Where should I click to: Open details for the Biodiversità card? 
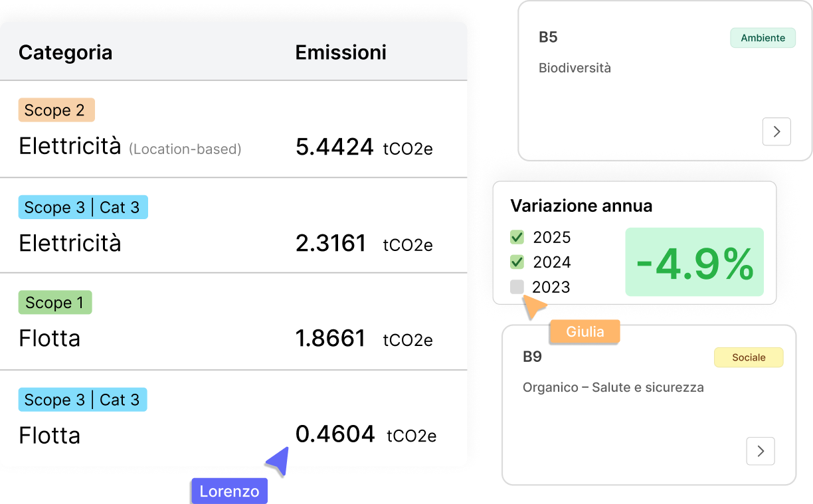click(776, 131)
